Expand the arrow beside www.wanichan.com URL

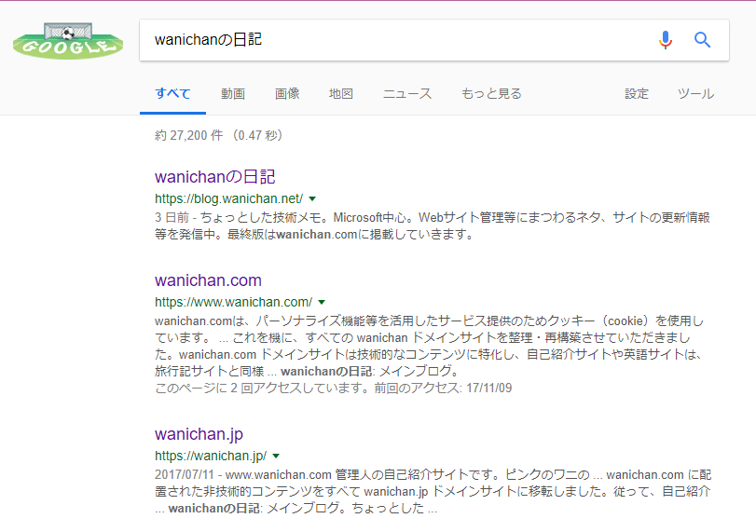(x=322, y=302)
